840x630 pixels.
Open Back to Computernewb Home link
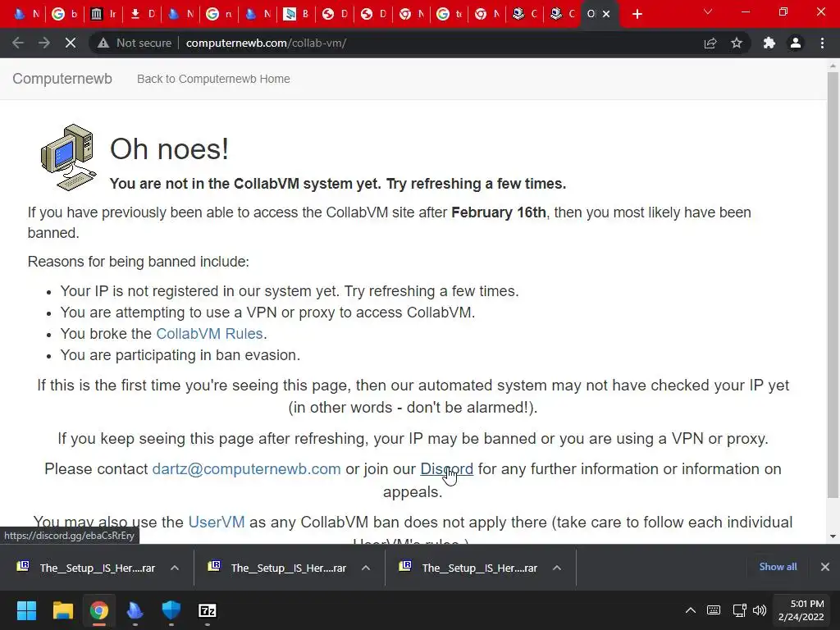(x=213, y=79)
